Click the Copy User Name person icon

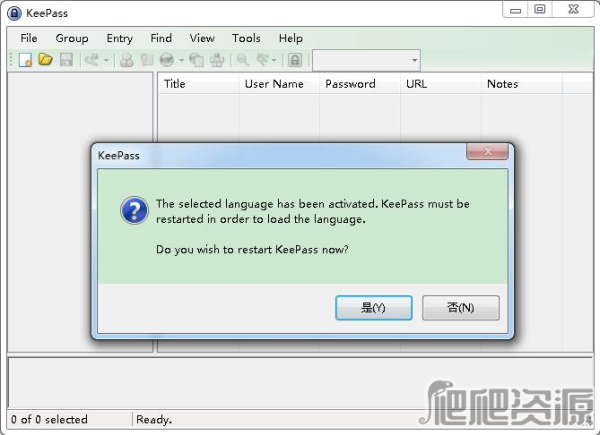click(x=127, y=60)
